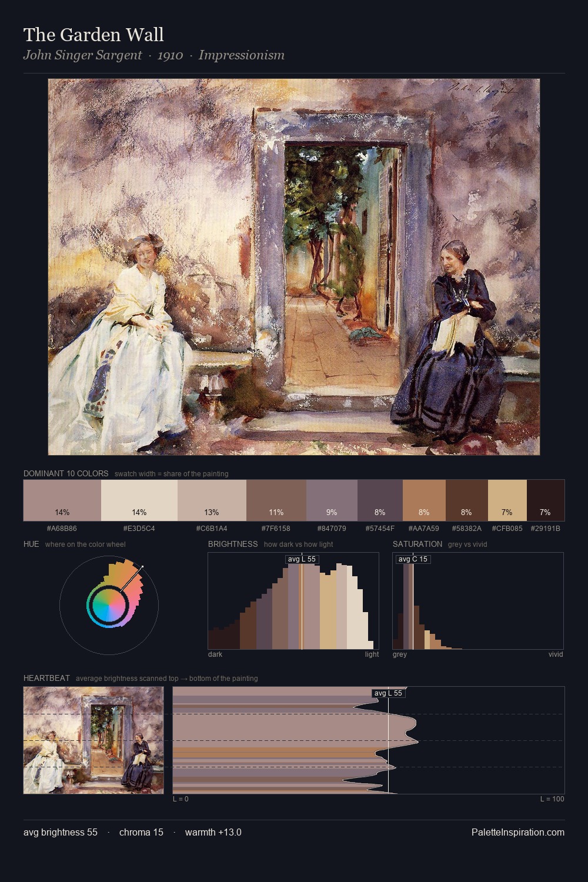Choose the #AA7A59 tan swatch

pos(424,500)
